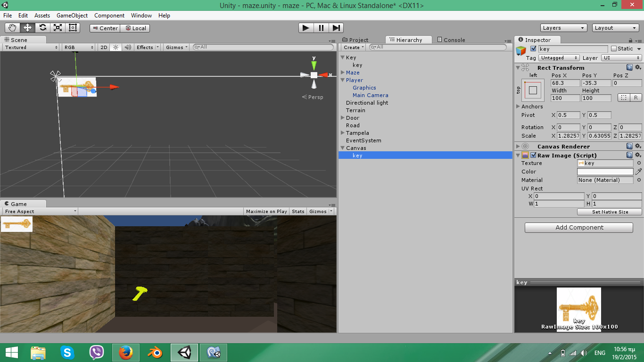Click Add Component button
The image size is (644, 362).
pos(579,227)
